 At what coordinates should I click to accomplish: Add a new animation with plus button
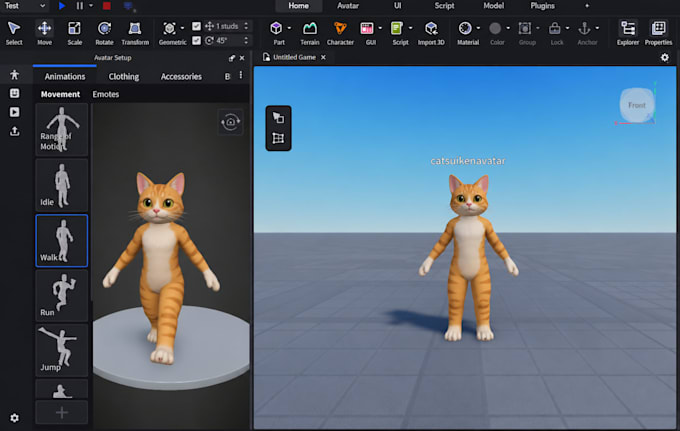[62, 412]
